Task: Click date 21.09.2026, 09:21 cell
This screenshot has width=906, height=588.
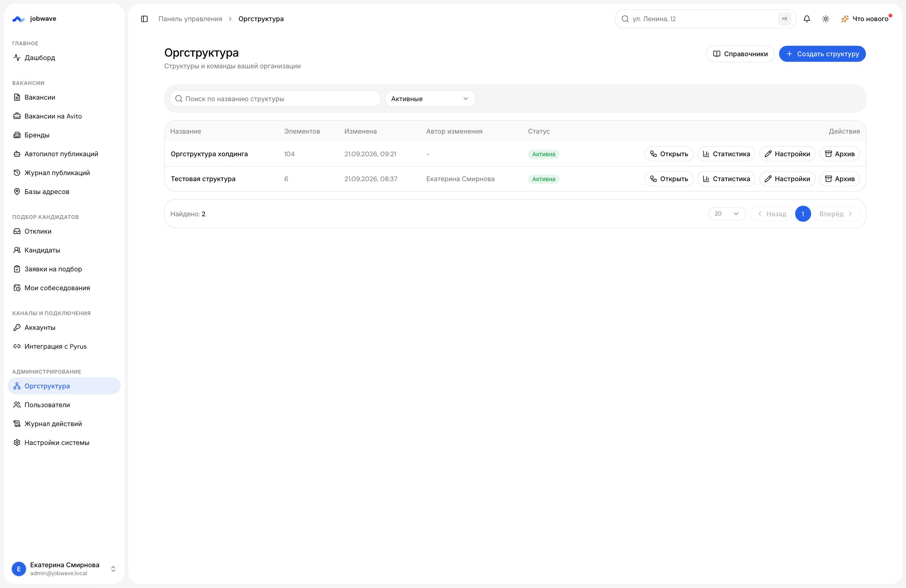Action: click(370, 154)
